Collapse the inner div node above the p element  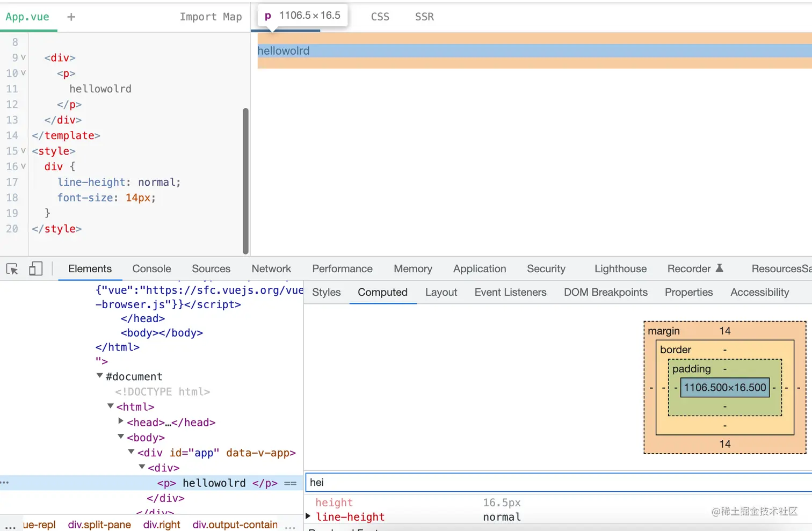point(142,467)
